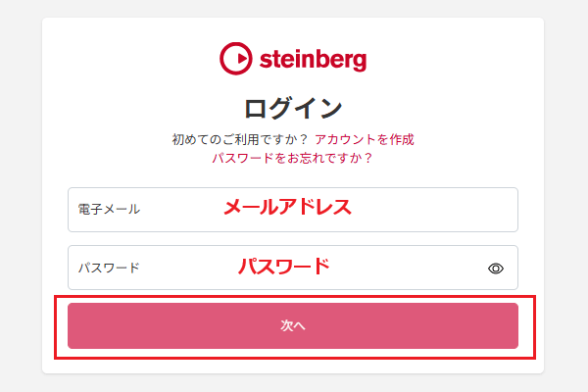Show password using the eye icon
The height and width of the screenshot is (392, 588).
pyautogui.click(x=496, y=268)
